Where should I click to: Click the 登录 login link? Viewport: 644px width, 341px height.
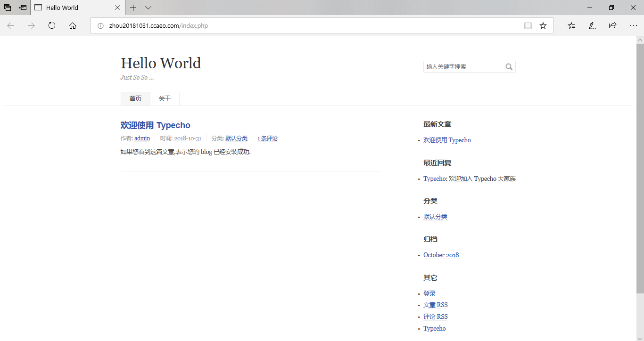(x=429, y=293)
